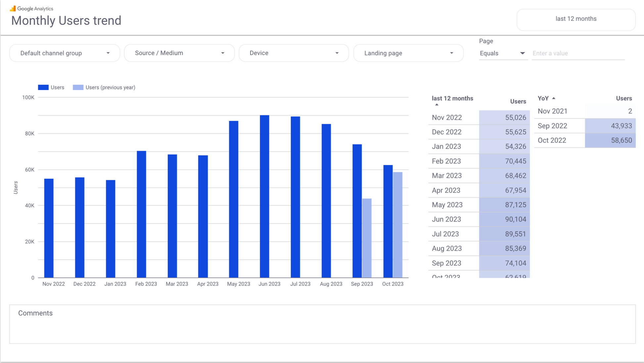Expand the Source / Medium filter
This screenshot has width=644, height=363.
tap(179, 53)
